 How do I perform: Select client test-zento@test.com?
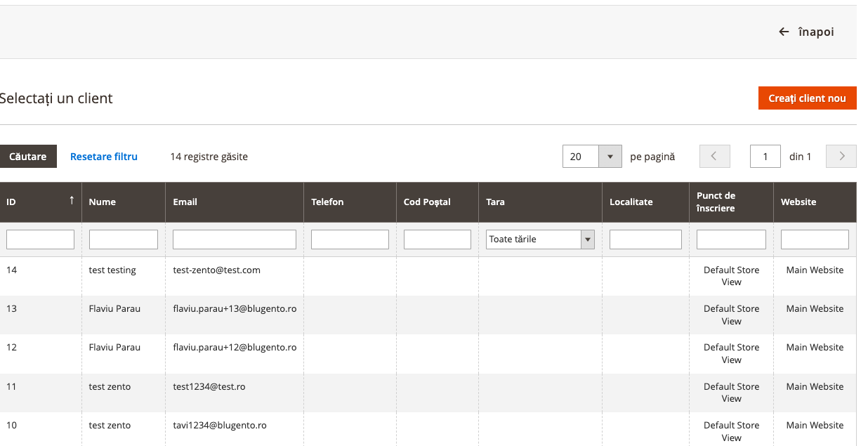[217, 270]
